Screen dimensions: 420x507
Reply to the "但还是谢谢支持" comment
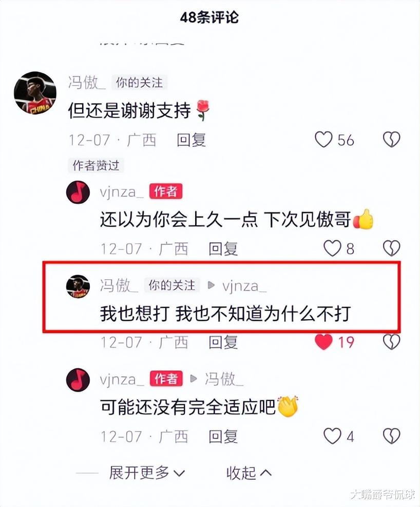191,140
